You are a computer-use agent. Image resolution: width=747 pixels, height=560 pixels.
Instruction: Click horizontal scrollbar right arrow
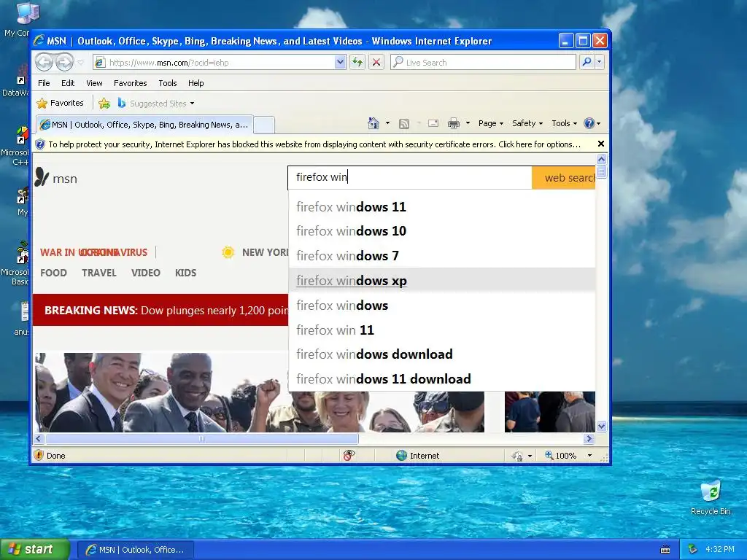pyautogui.click(x=589, y=438)
